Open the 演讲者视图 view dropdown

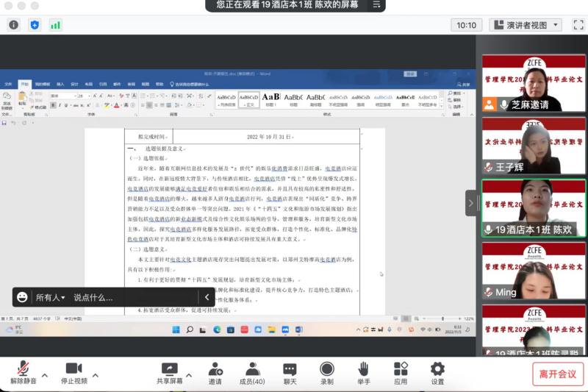point(526,25)
